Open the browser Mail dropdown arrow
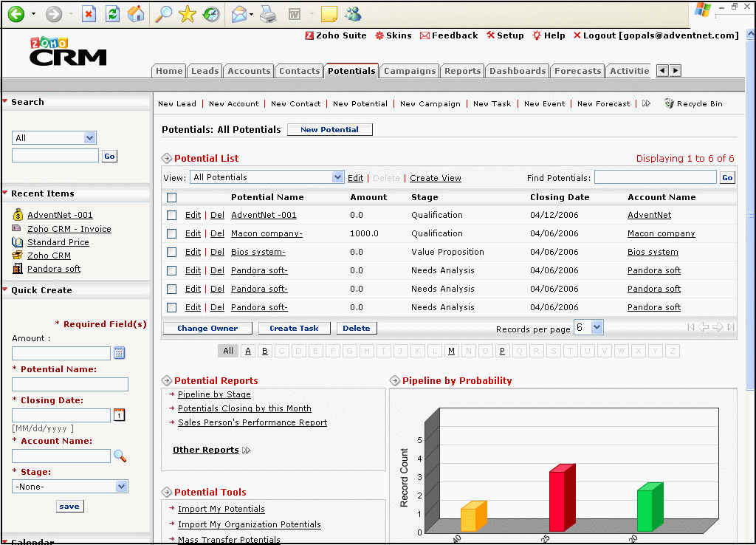The image size is (756, 545). pos(252,14)
